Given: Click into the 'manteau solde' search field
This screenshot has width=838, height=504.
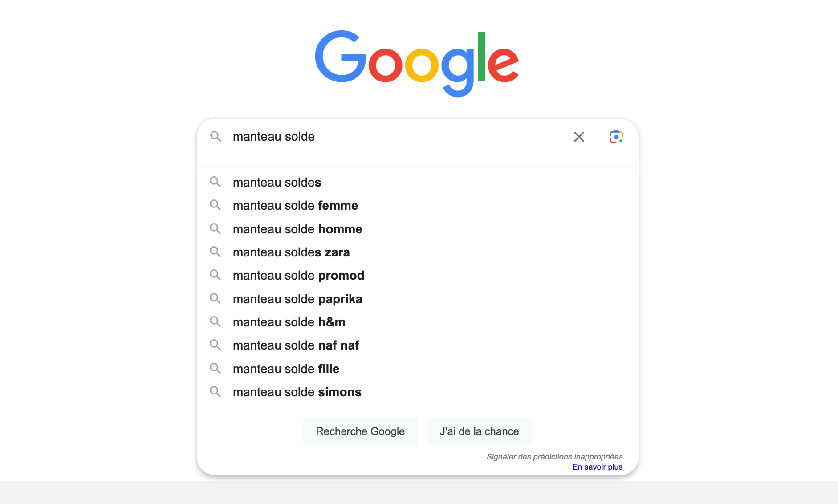Looking at the screenshot, I should click(396, 137).
